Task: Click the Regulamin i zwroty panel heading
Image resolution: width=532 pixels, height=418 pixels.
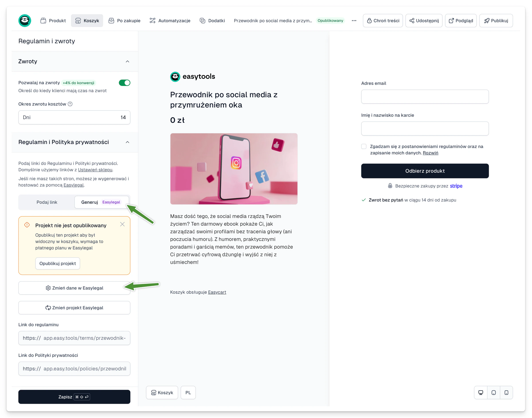Action: 47,41
